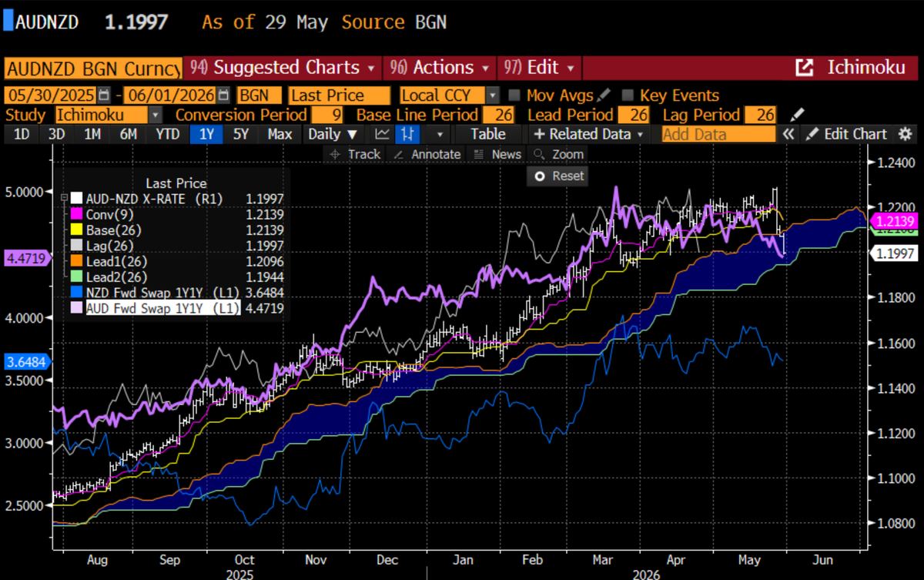
Task: Click the Lead Period value field
Action: 634,116
